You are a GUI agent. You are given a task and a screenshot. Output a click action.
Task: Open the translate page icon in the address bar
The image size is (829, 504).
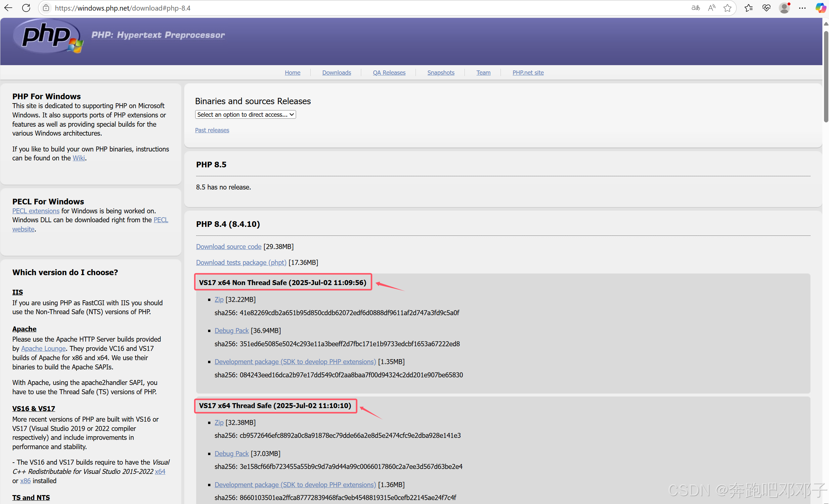695,8
